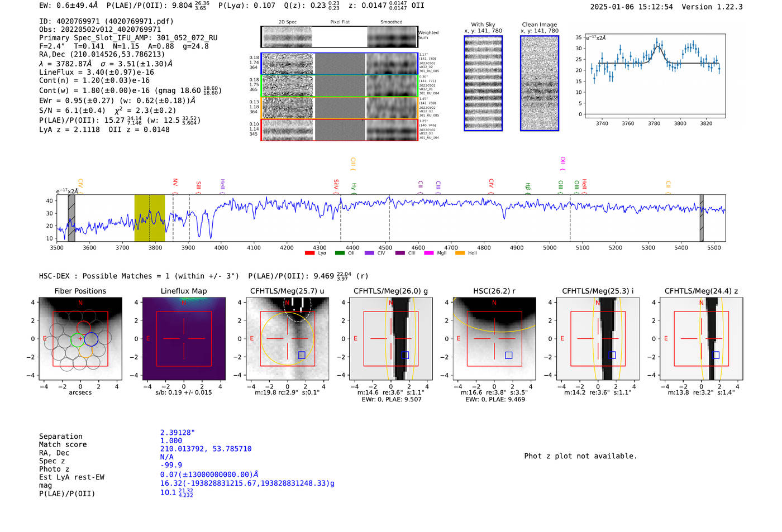Click the red Lyα legend swatch

click(x=309, y=253)
